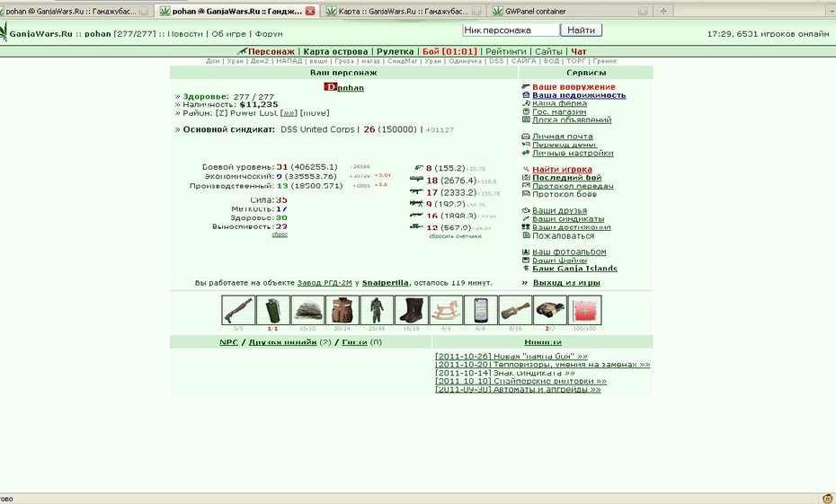Click the weapon skill icon beside level 18
This screenshot has height=504, width=836.
[x=416, y=180]
